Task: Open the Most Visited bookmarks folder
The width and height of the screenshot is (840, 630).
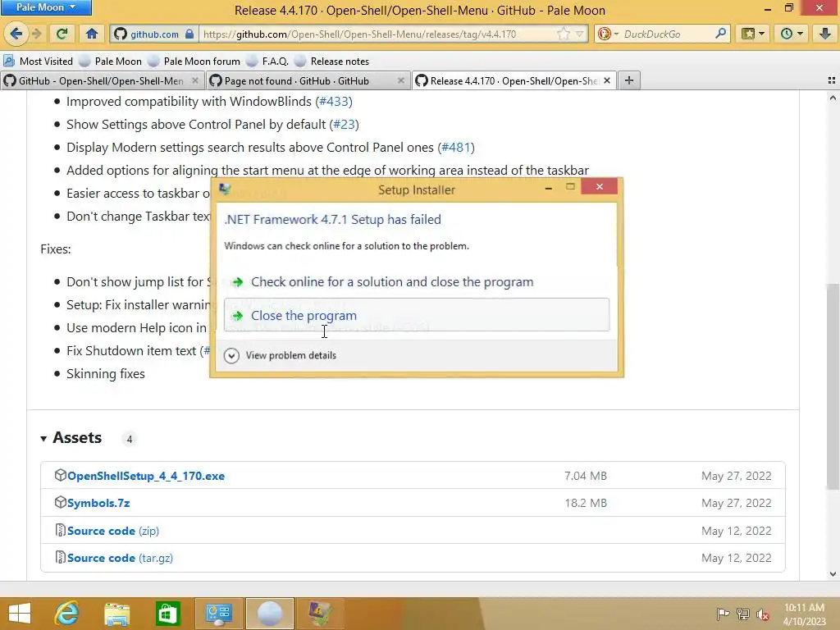Action: click(x=39, y=61)
